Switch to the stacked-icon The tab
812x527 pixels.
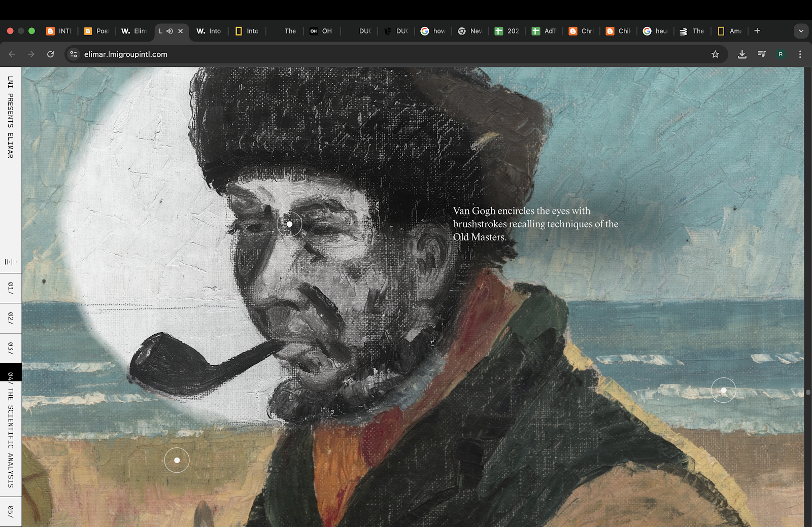pyautogui.click(x=692, y=31)
